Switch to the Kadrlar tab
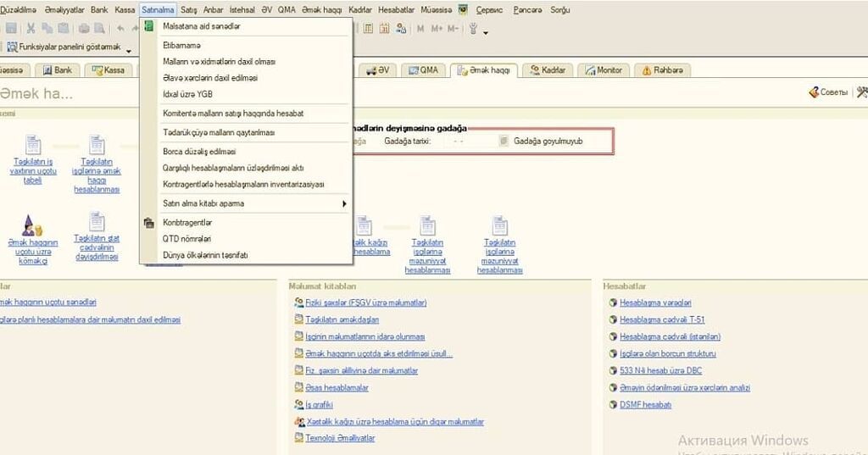Viewport: 868px width, 455px height. (x=548, y=70)
